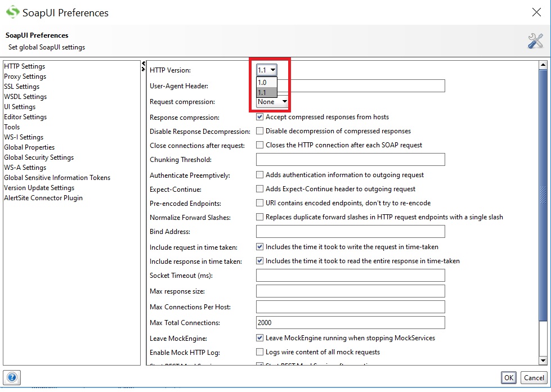Viewport: 551px width, 392px height.
Task: Click the OK button
Action: (x=508, y=377)
